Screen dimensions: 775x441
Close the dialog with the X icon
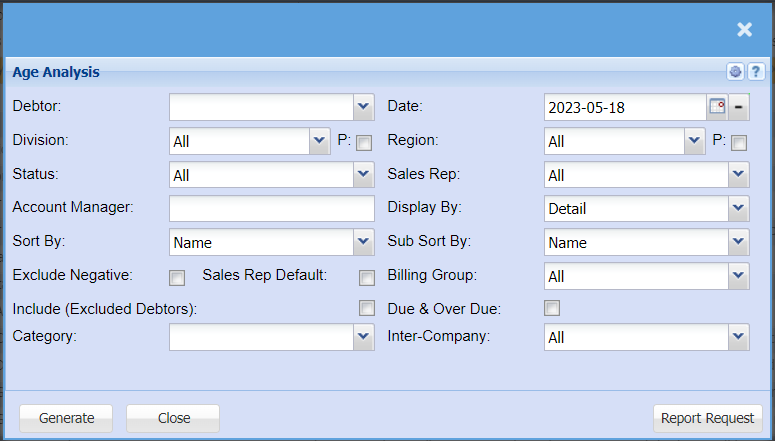[744, 30]
